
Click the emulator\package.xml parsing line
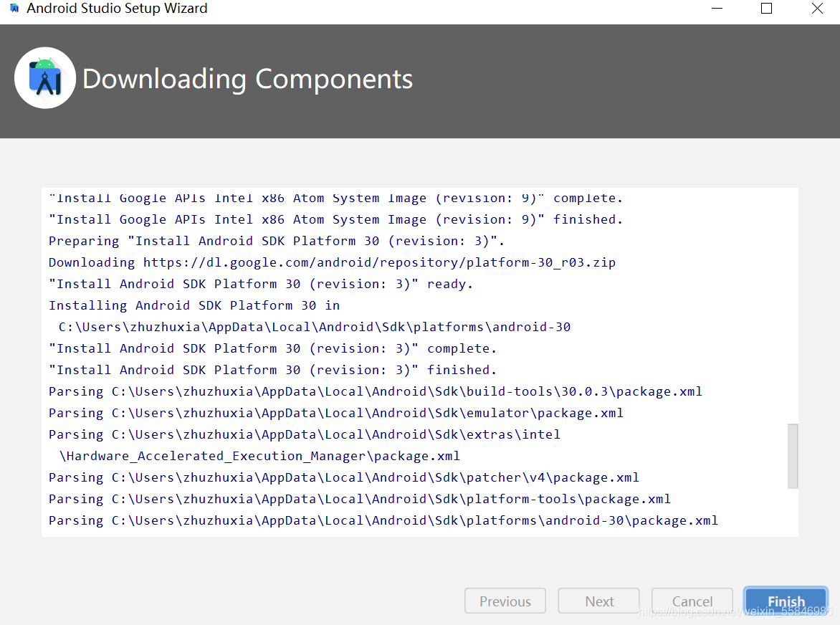336,413
